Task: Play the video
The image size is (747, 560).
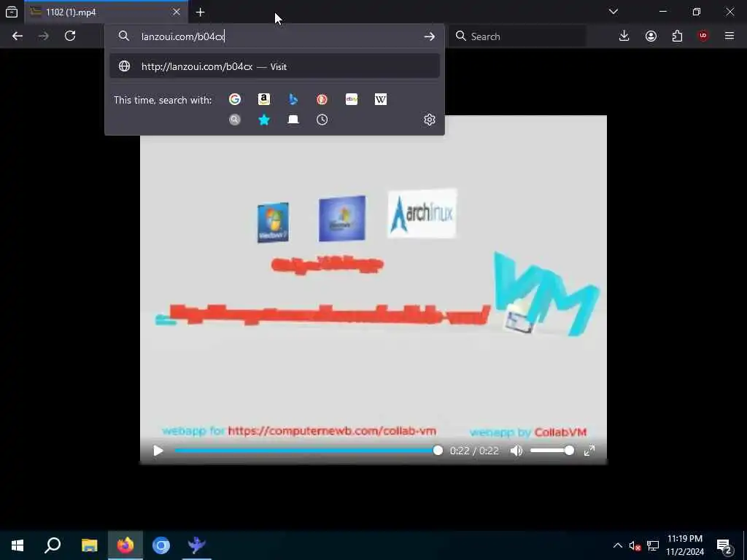Action: point(158,451)
